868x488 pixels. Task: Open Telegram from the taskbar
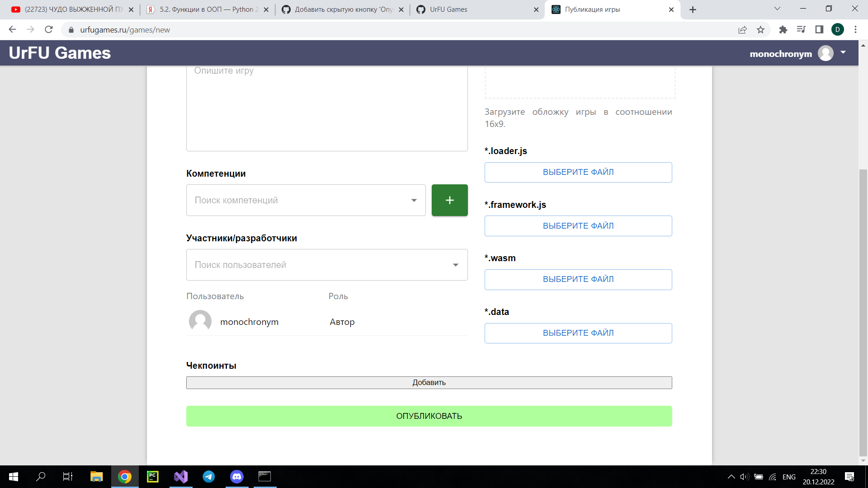(209, 477)
